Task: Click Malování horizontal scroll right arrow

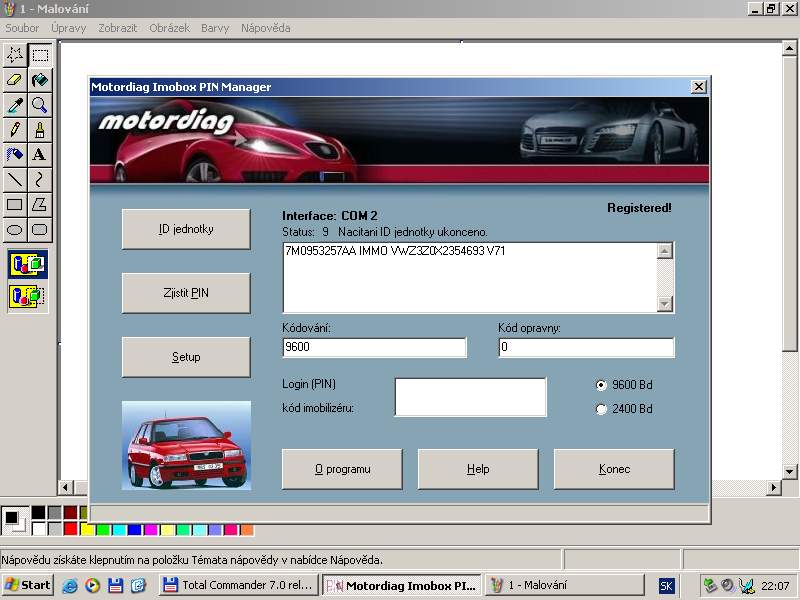Action: (774, 487)
